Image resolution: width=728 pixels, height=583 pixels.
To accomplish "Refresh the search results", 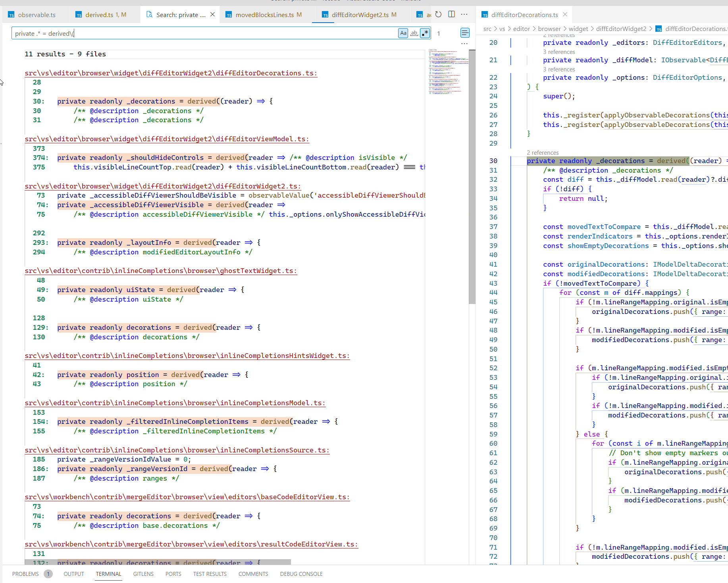I will coord(438,14).
